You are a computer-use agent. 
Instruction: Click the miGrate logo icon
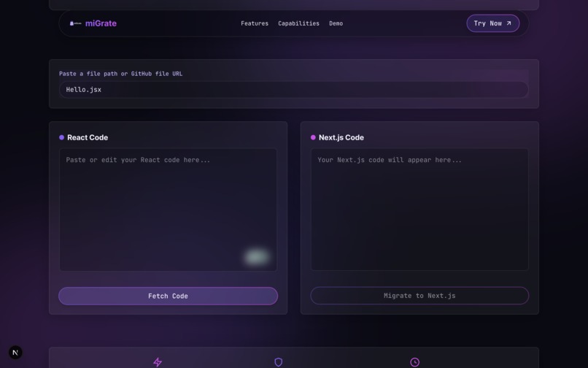click(75, 23)
